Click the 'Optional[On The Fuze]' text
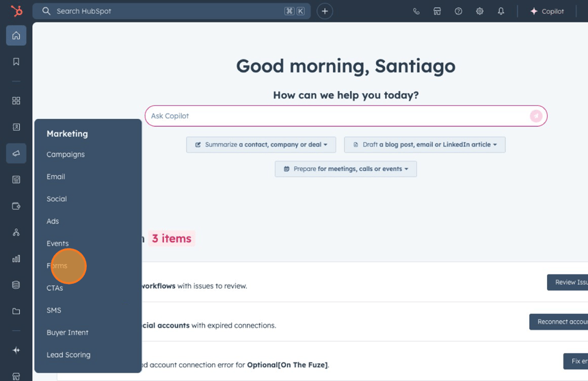Screen dimensions: 588x381 (x=287, y=365)
